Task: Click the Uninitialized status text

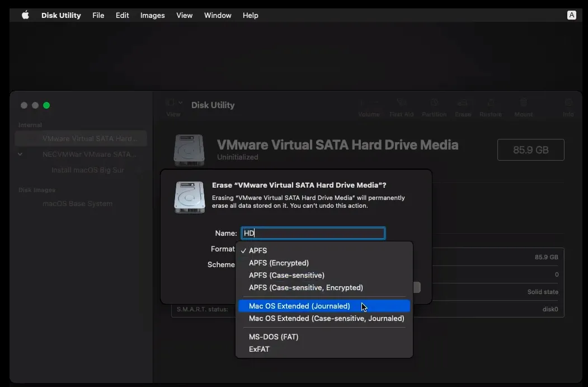Action: pyautogui.click(x=238, y=157)
